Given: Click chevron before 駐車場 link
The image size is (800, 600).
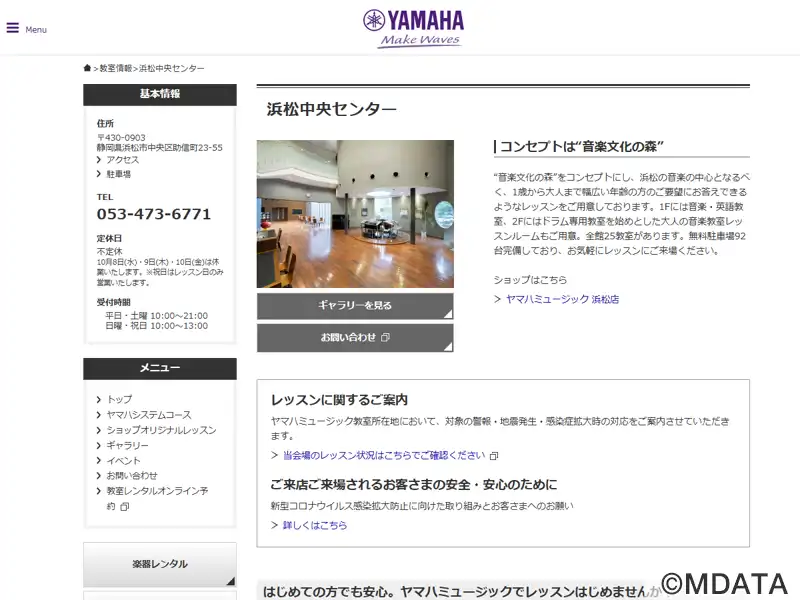Looking at the screenshot, I should point(99,174).
